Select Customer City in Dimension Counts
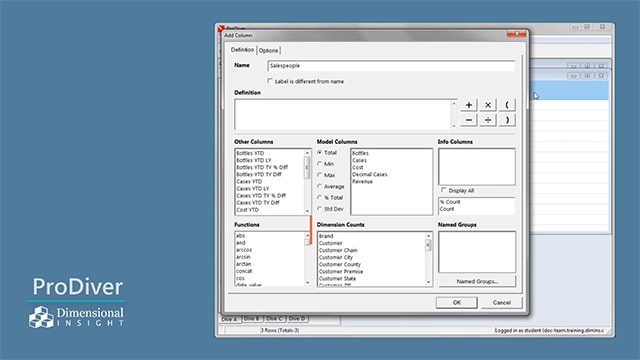The width and height of the screenshot is (640, 360). [336, 257]
